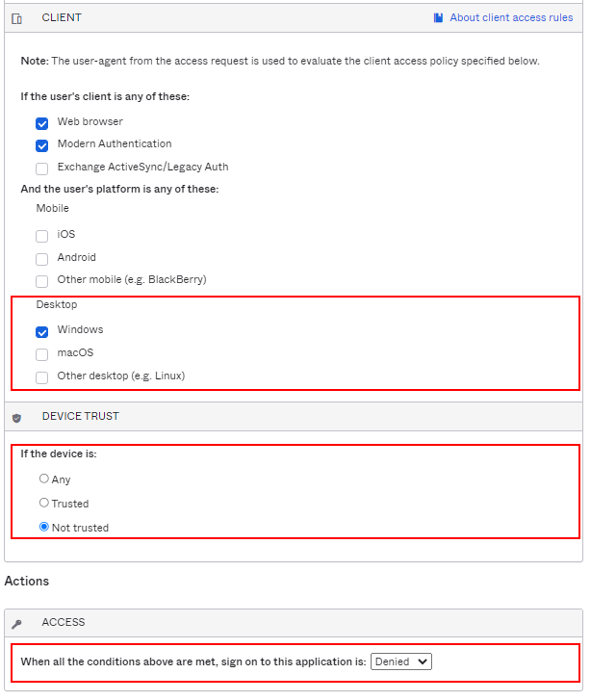Enable Exchange ActiveSync/Legacy Auth checkbox
591x700 pixels.
42,169
